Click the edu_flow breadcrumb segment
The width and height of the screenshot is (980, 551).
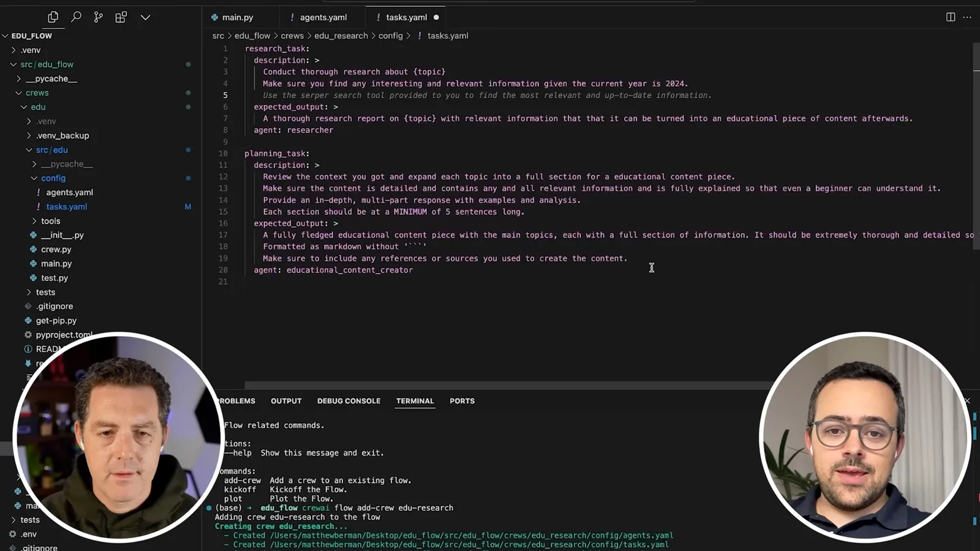[252, 36]
